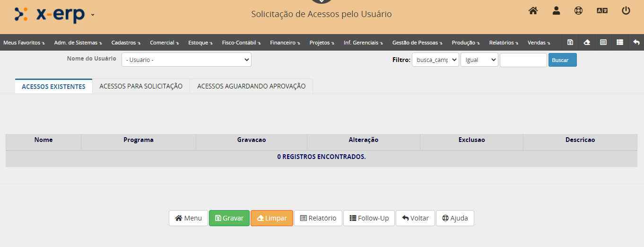Click the blue Buscar button
This screenshot has width=644, height=247.
(x=562, y=60)
